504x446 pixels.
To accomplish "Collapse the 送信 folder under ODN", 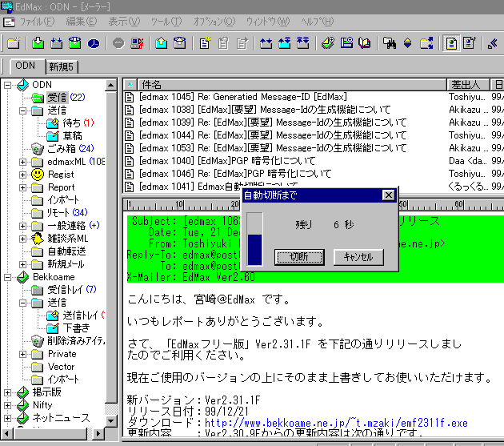I will click(22, 111).
